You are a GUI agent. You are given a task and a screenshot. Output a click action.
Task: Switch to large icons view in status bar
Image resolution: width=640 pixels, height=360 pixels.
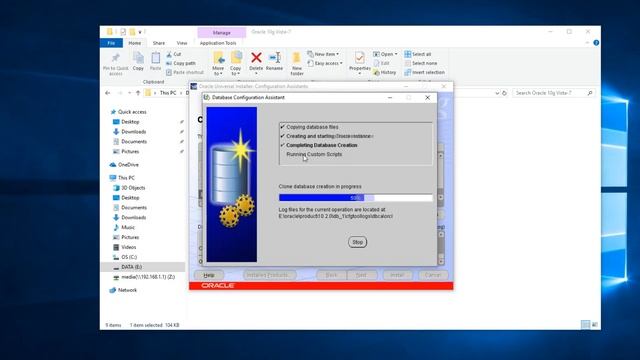point(595,325)
